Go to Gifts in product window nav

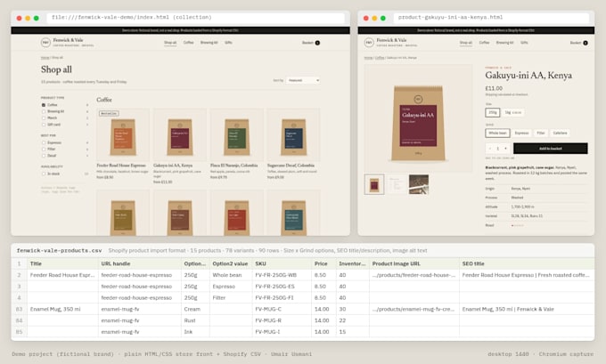click(x=524, y=43)
